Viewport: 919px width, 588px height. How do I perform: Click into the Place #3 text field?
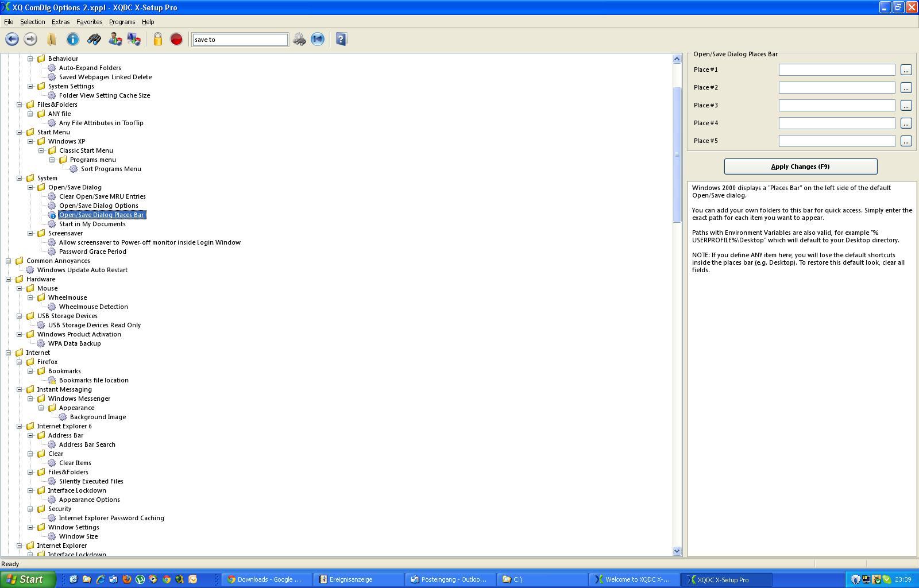[x=837, y=106]
